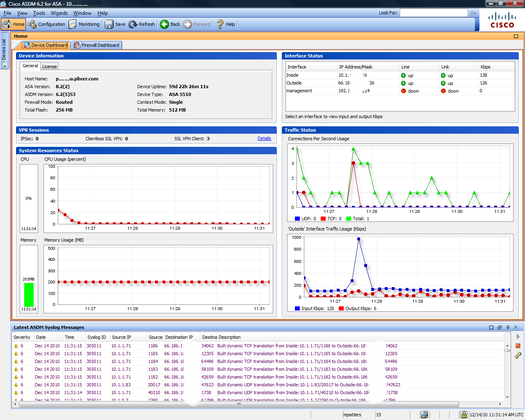
Task: Switch to the Monitoring view
Action: 84,24
